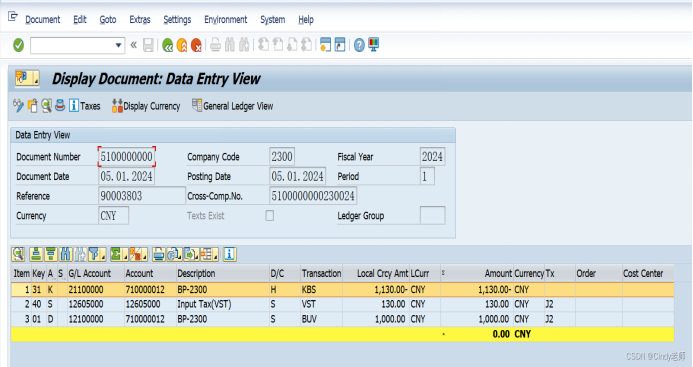Click the green Enter checkmark icon
Image resolution: width=693 pixels, height=367 pixels.
click(19, 45)
